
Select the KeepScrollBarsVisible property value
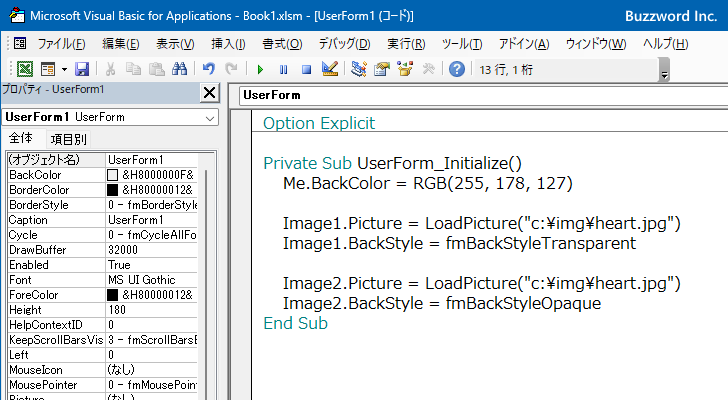tap(152, 340)
